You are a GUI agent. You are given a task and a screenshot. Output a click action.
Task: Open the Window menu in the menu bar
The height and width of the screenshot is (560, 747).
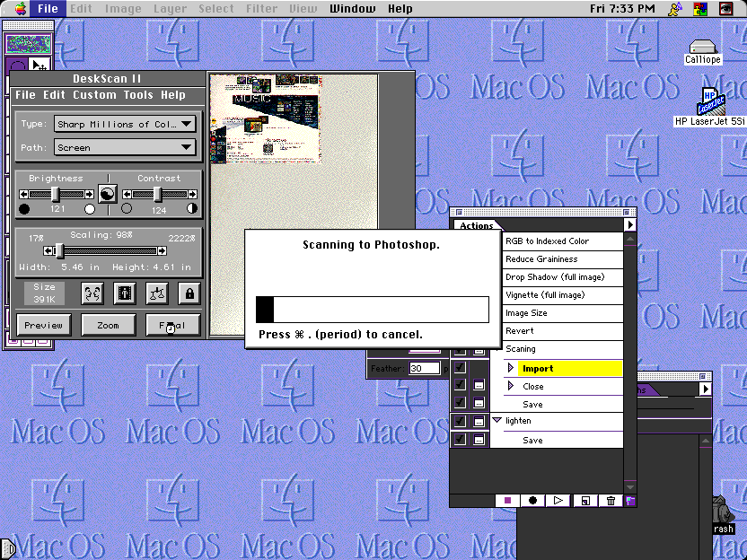pyautogui.click(x=353, y=9)
